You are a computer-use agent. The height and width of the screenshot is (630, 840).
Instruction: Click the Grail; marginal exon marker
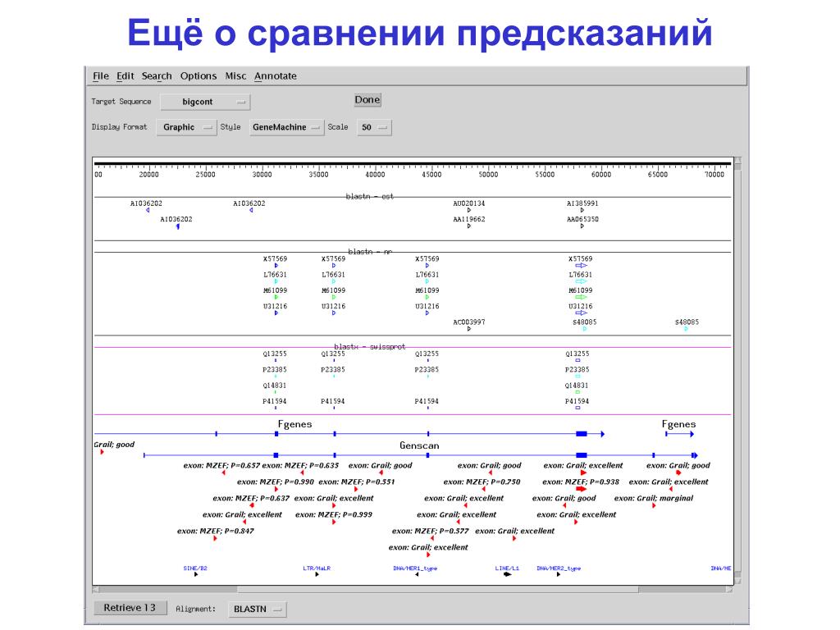[x=654, y=505]
